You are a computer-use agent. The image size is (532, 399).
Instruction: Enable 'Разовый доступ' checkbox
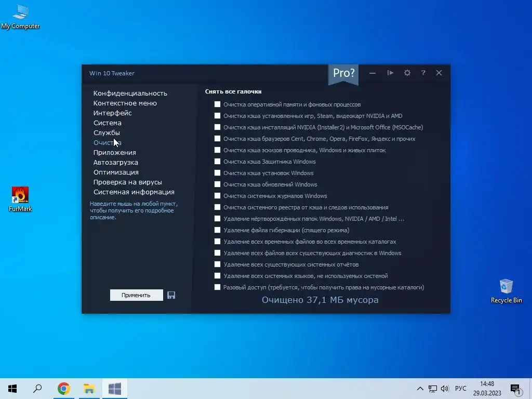click(218, 287)
